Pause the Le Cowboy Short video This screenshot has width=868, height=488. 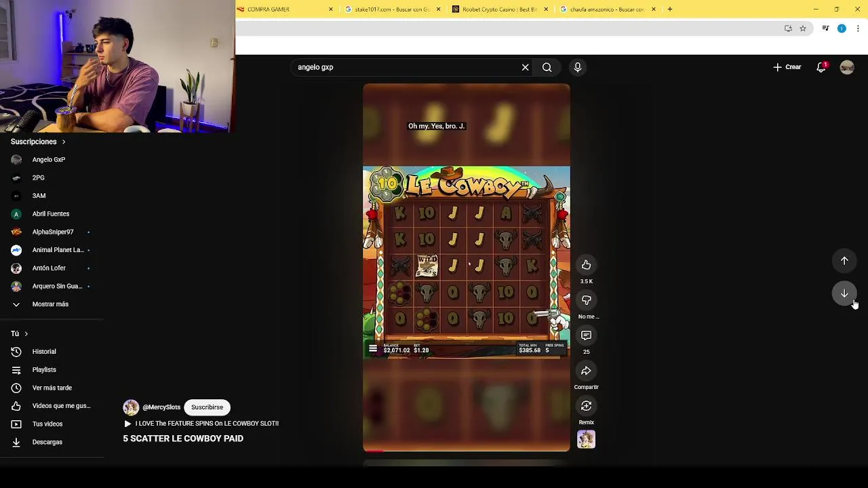(467, 268)
